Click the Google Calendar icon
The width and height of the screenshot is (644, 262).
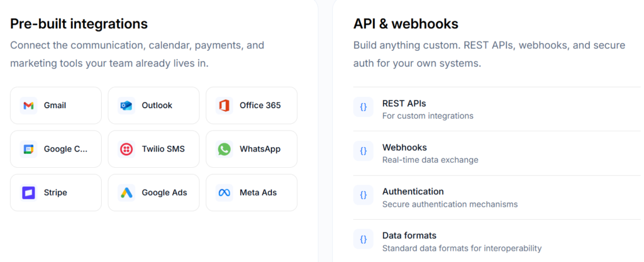click(28, 150)
